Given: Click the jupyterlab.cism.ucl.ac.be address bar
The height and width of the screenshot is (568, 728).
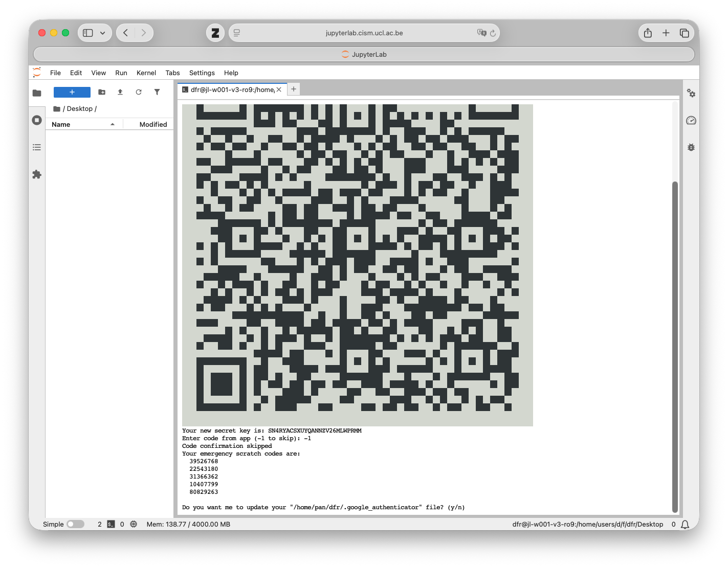Looking at the screenshot, I should (364, 33).
